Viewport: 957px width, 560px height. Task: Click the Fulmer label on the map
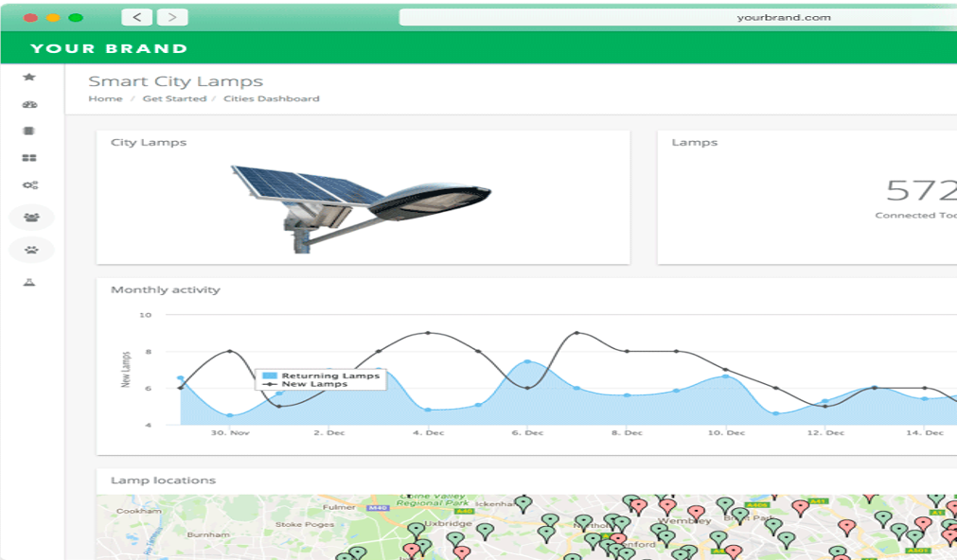click(x=339, y=507)
